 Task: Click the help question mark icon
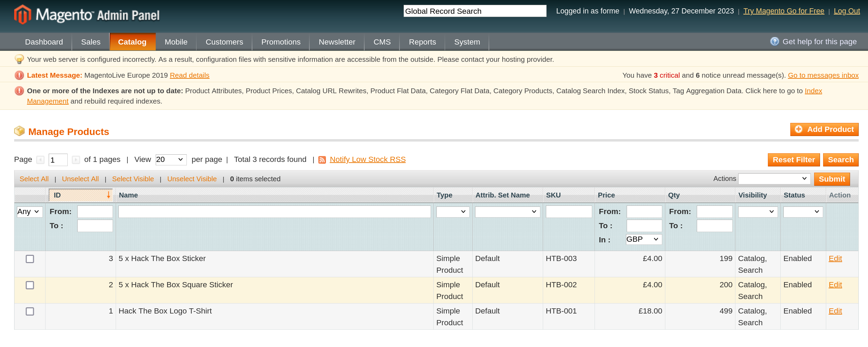pyautogui.click(x=774, y=41)
